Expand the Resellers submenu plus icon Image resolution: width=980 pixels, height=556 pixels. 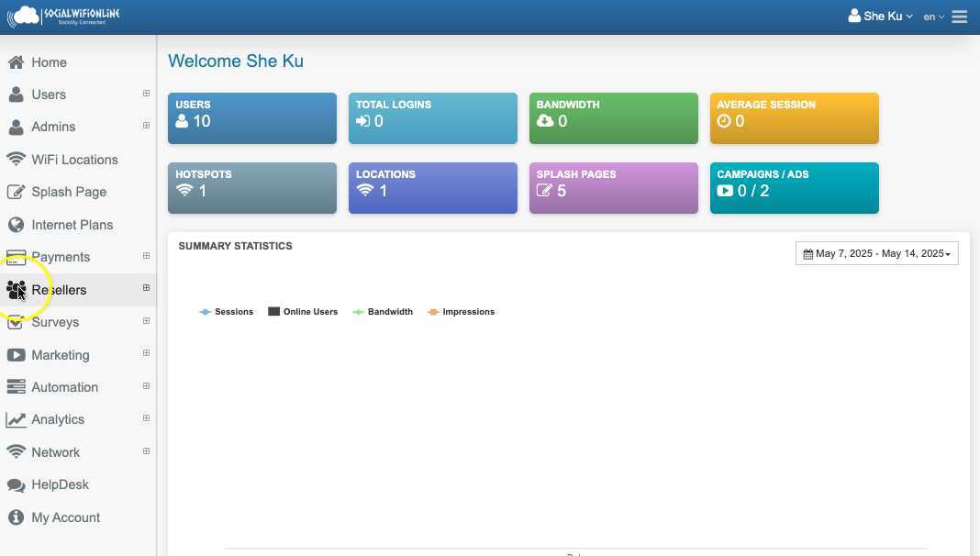(146, 288)
